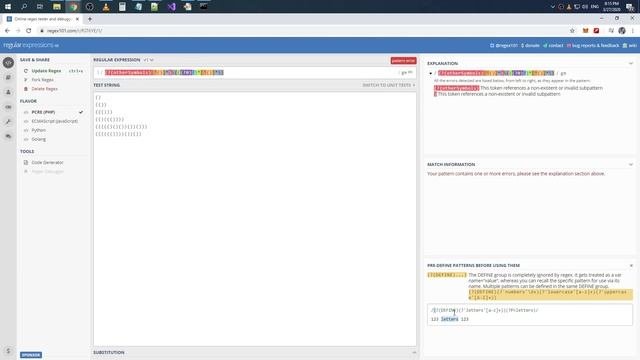
Task: Show hidden system tray icons
Action: [x=553, y=7]
